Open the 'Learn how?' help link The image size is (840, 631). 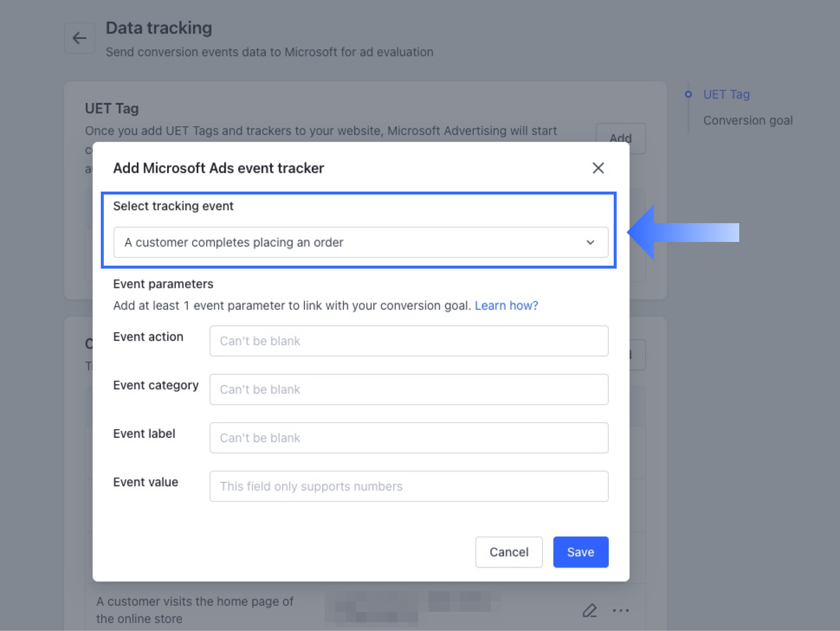pos(506,306)
